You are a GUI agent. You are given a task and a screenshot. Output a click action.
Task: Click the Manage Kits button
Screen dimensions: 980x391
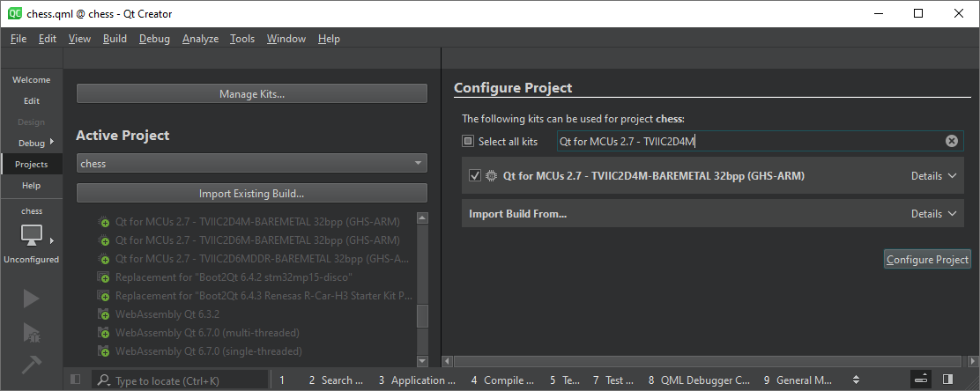251,94
